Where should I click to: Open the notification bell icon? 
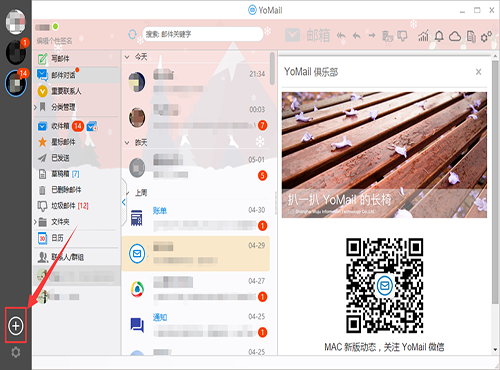click(x=439, y=36)
